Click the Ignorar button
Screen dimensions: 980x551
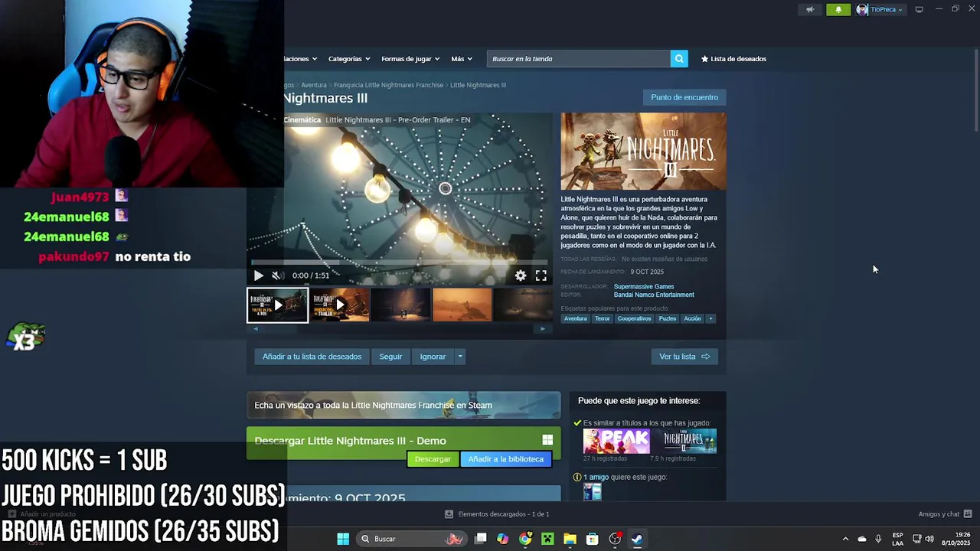point(433,357)
